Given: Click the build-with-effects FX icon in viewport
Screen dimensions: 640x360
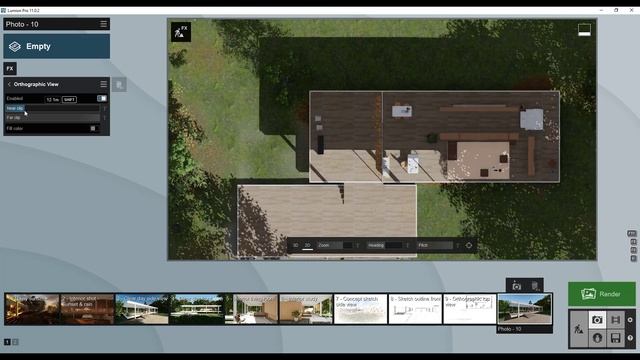Looking at the screenshot, I should click(181, 32).
